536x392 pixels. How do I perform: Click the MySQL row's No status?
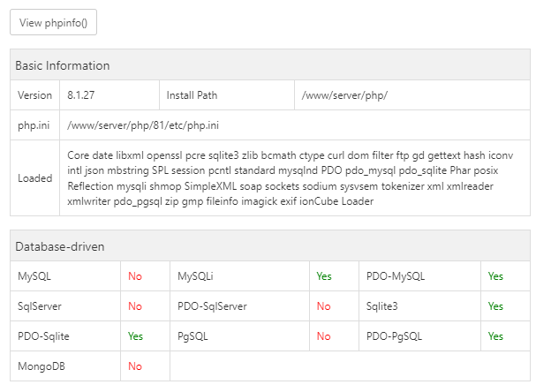(x=134, y=276)
